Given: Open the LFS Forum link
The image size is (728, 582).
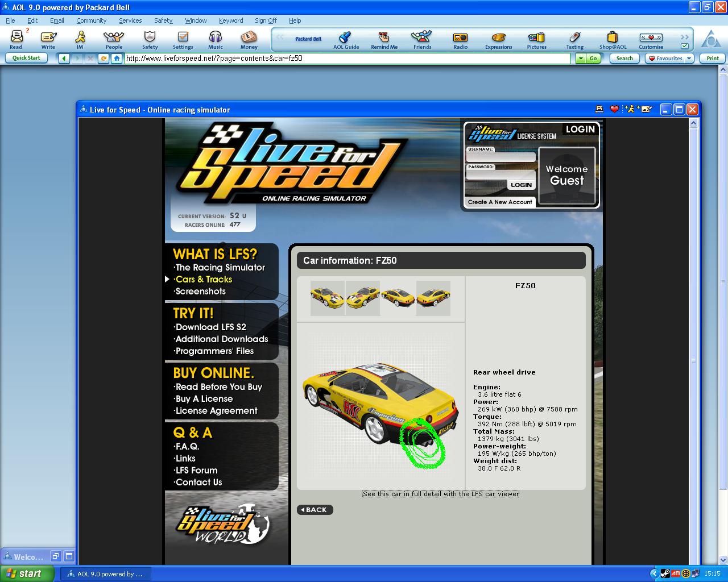Looking at the screenshot, I should (196, 470).
